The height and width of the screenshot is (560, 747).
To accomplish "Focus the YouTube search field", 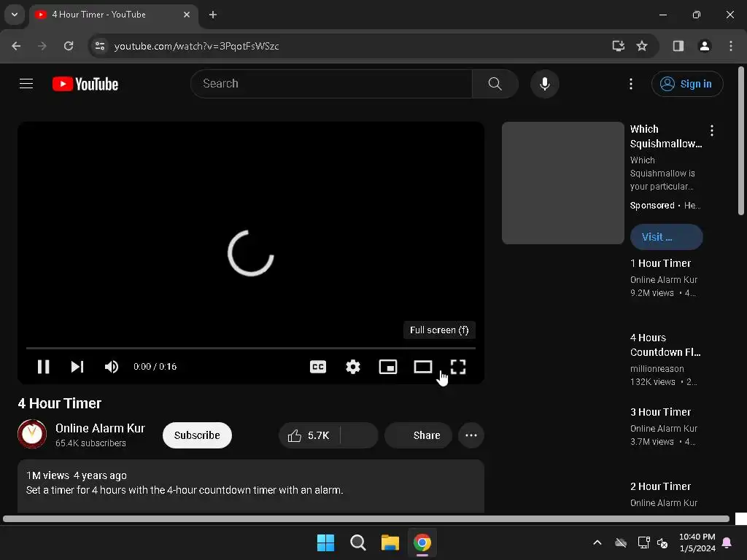I will (x=332, y=84).
